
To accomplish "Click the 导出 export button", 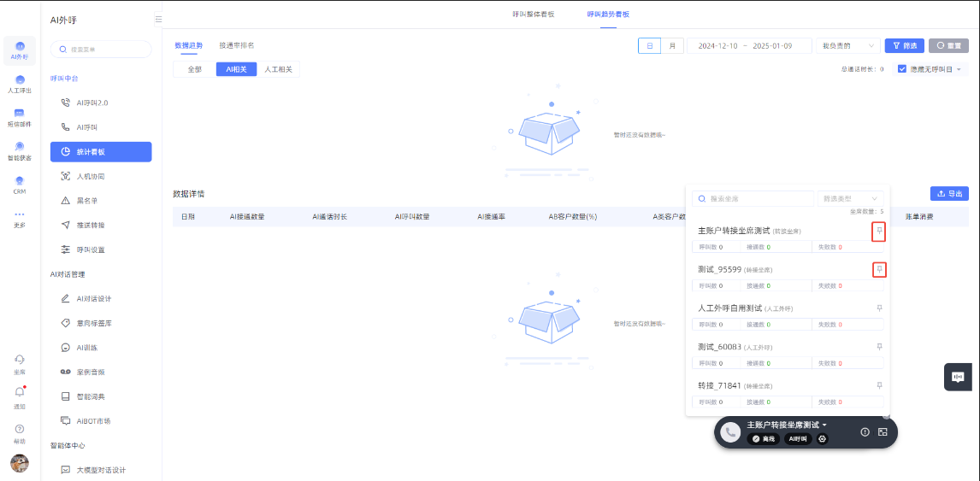I will pos(948,194).
